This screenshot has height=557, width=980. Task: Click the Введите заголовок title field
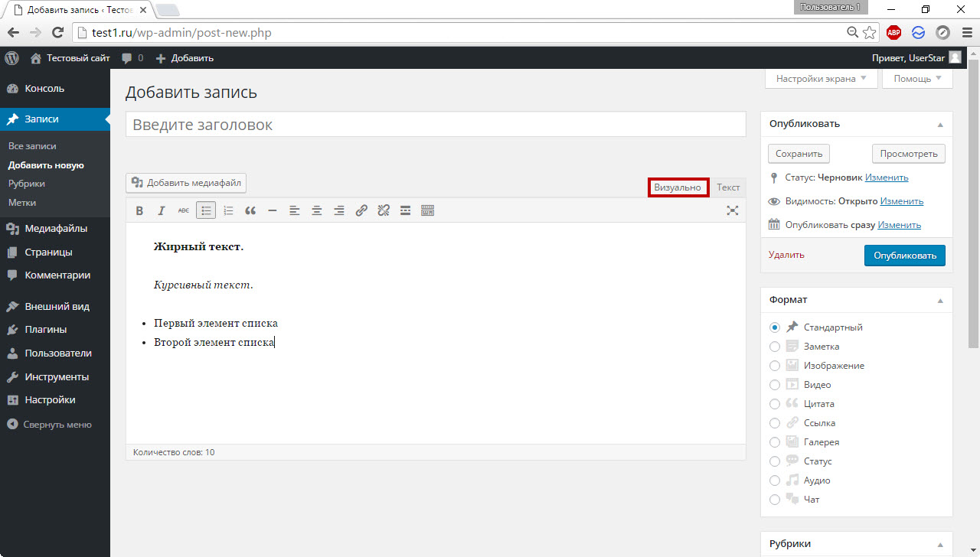coord(436,125)
